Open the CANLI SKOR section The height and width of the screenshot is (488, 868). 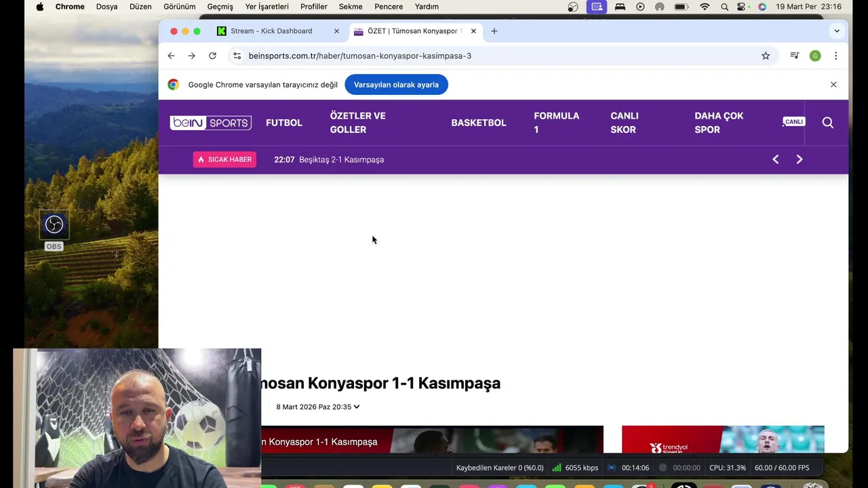pyautogui.click(x=625, y=123)
